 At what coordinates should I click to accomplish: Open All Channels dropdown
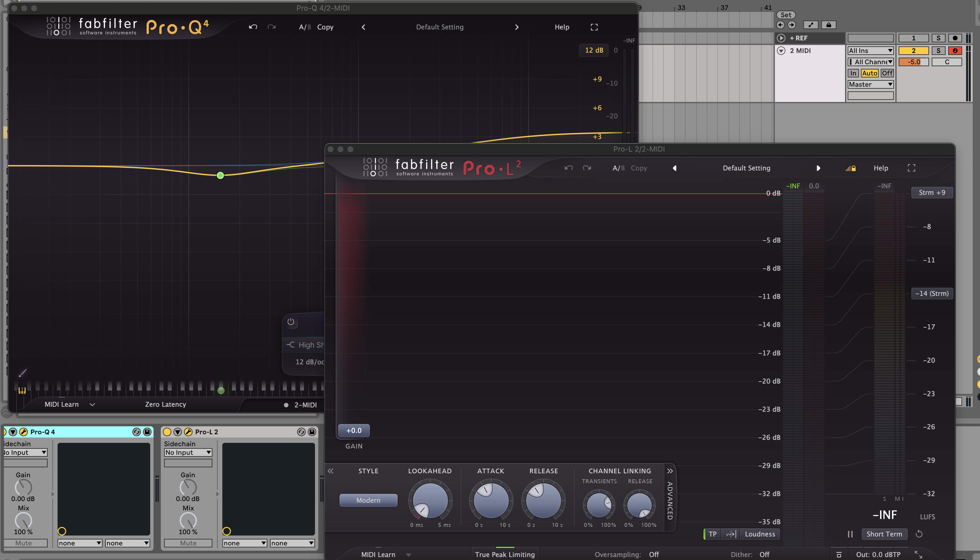point(870,62)
